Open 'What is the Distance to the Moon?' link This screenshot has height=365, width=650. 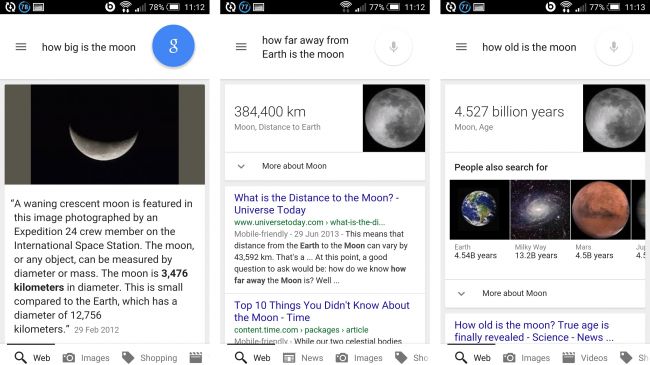pos(316,204)
